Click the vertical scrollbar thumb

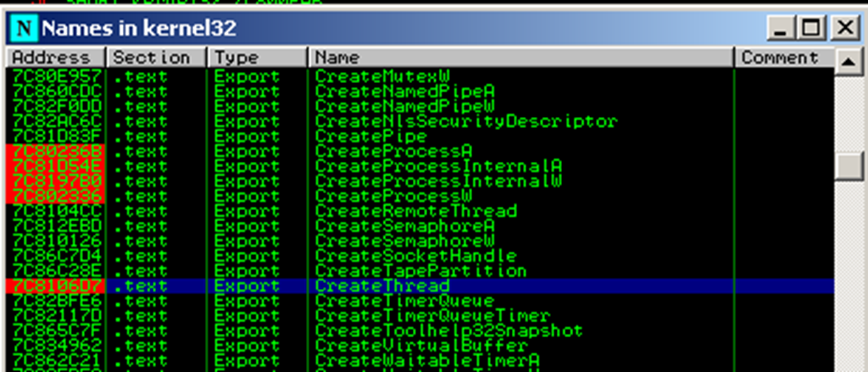pyautogui.click(x=847, y=164)
